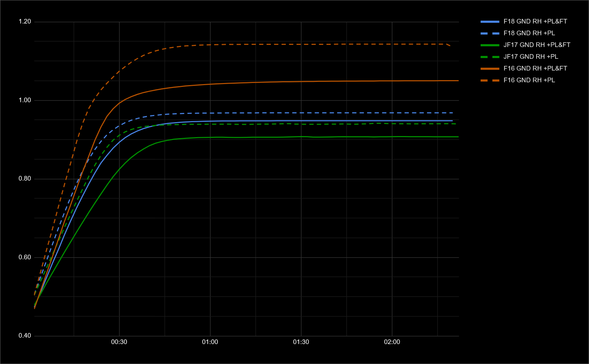
Task: Click the 01:30 x-axis time label
Action: click(x=301, y=342)
